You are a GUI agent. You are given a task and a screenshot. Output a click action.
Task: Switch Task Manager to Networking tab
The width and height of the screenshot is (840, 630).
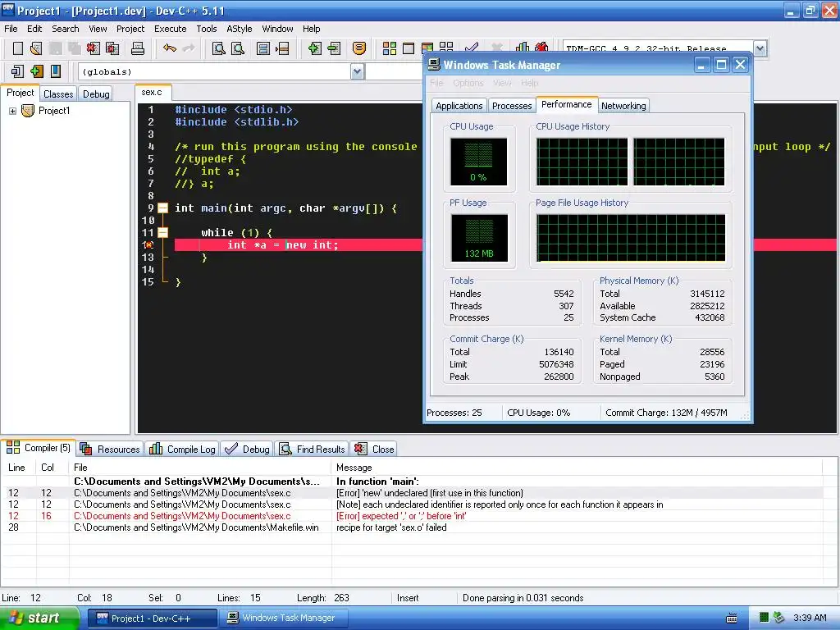(623, 106)
